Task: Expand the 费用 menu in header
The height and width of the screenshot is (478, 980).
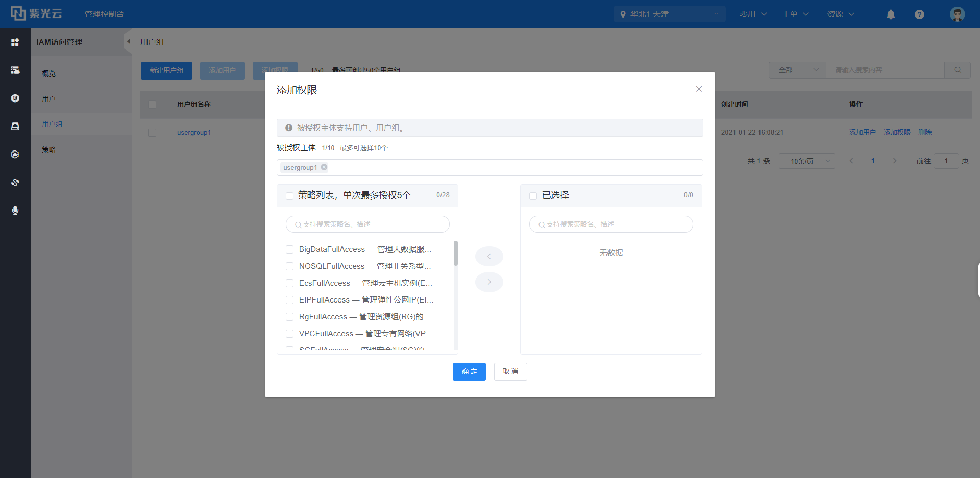Action: [x=753, y=14]
